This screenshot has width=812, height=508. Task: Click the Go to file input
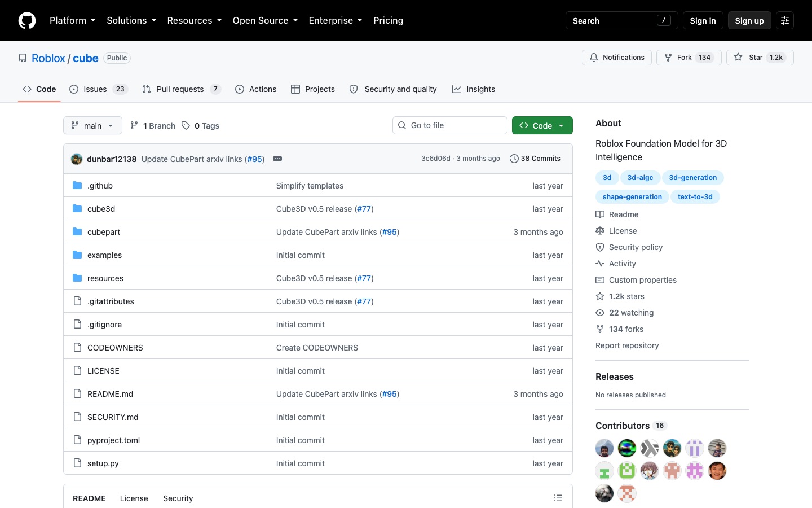(x=450, y=125)
